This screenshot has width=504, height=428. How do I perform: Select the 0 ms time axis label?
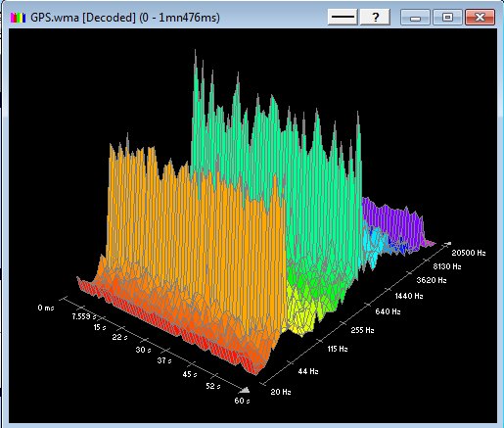tap(46, 308)
